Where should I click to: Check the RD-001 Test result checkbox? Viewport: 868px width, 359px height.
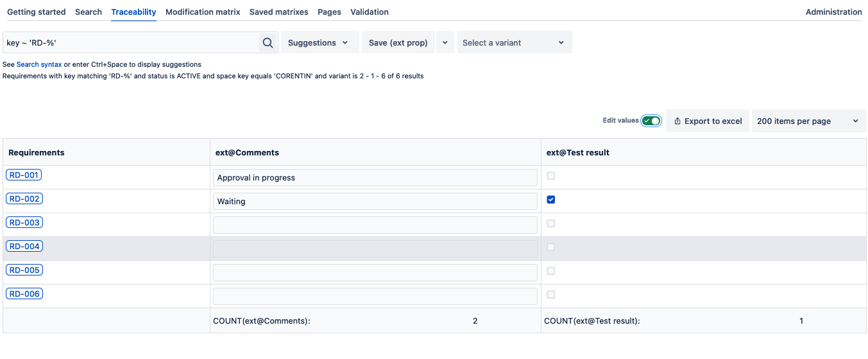coord(550,176)
